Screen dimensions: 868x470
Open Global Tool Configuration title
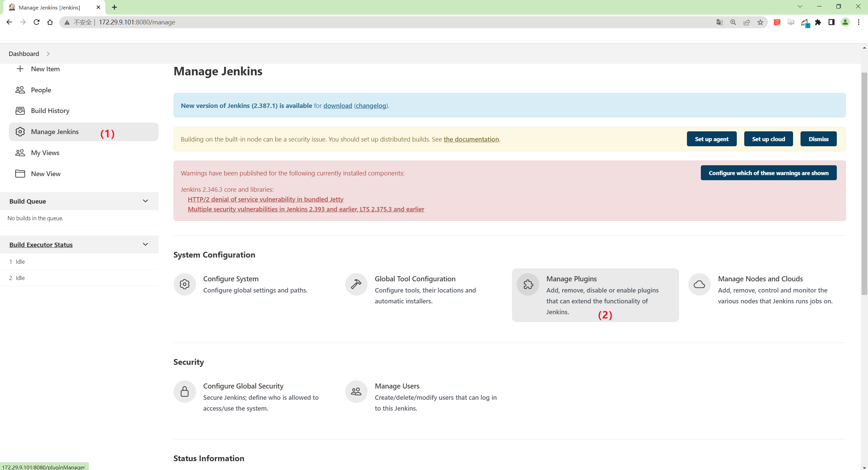[415, 279]
